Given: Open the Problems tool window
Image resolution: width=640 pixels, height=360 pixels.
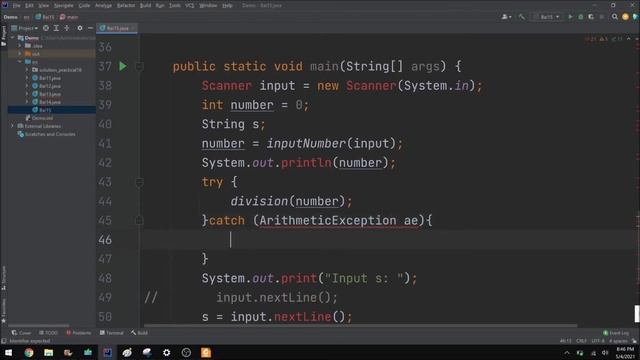Looking at the screenshot, I should click(x=79, y=333).
